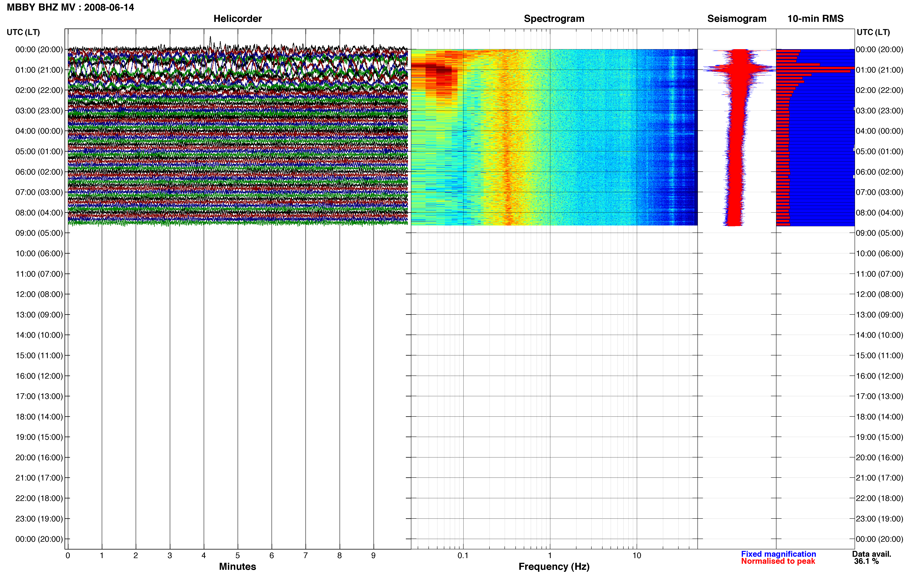Click '06:00 (02:00)' on the Helicorder time axis

(x=39, y=172)
